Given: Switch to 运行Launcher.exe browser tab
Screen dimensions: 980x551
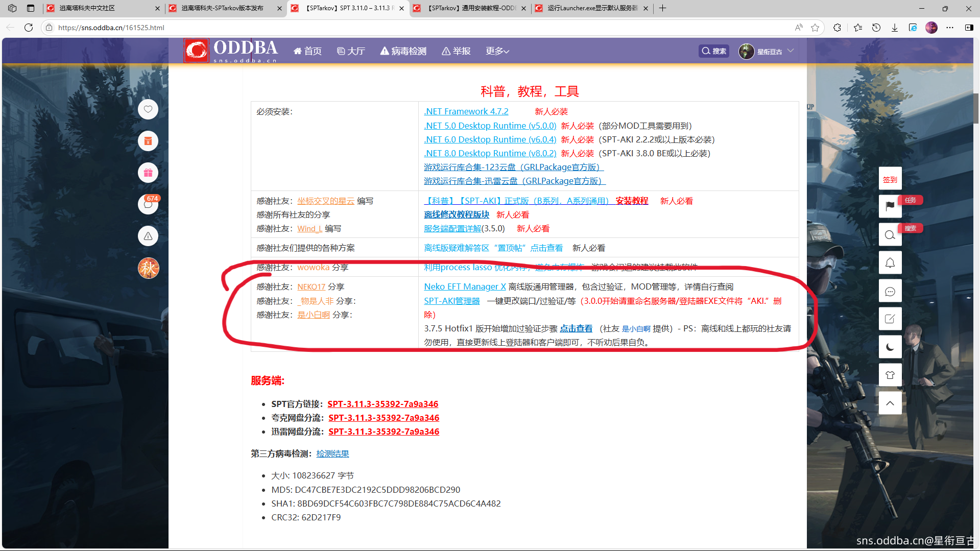Looking at the screenshot, I should coord(591,8).
